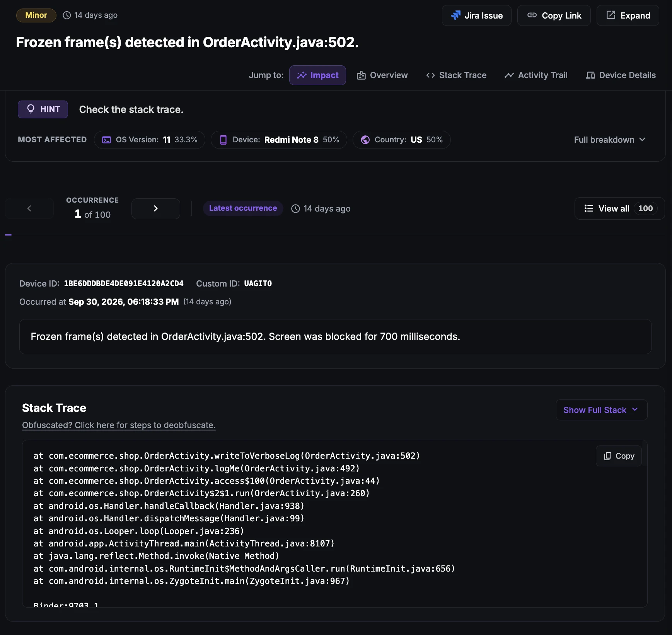Screen dimensions: 672x635
Task: Go to the previous occurrence arrow
Action: [x=29, y=208]
